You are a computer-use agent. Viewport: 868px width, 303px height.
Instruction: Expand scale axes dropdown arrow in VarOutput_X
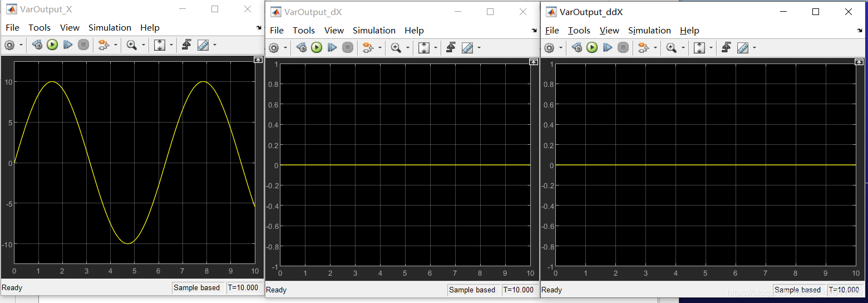171,45
